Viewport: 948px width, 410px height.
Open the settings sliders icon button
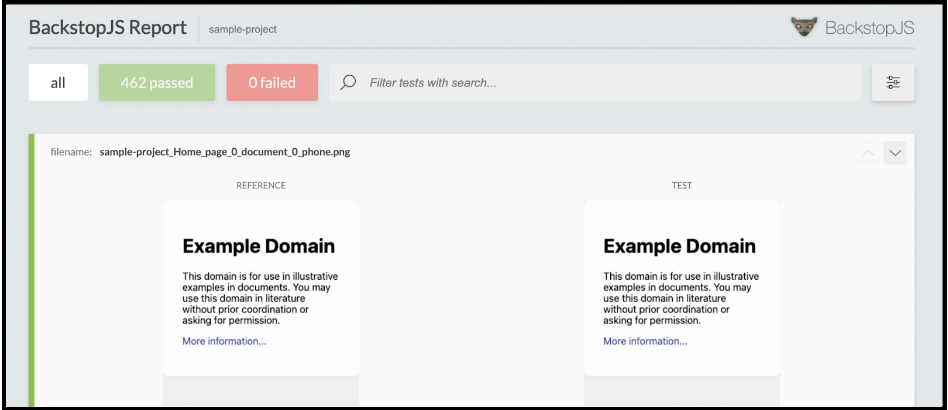[x=893, y=83]
